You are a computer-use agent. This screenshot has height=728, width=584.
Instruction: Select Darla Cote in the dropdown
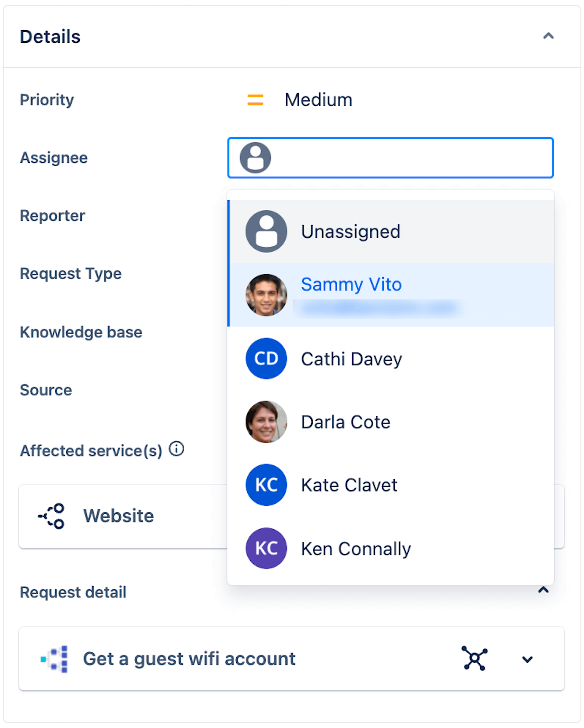click(345, 422)
